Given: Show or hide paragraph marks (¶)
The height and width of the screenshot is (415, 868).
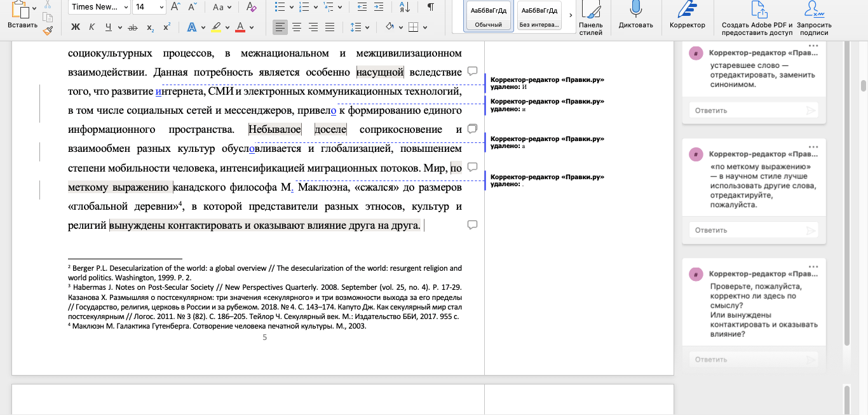Looking at the screenshot, I should 431,7.
